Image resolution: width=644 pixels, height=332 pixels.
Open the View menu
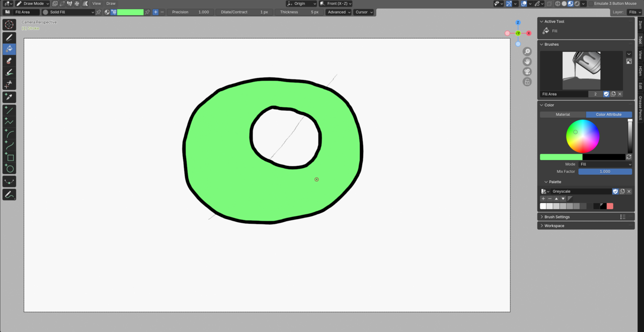pos(96,4)
